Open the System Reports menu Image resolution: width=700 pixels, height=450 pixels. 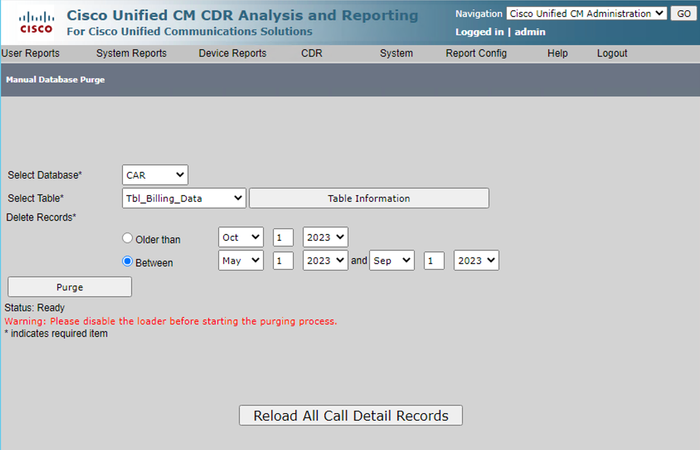131,54
